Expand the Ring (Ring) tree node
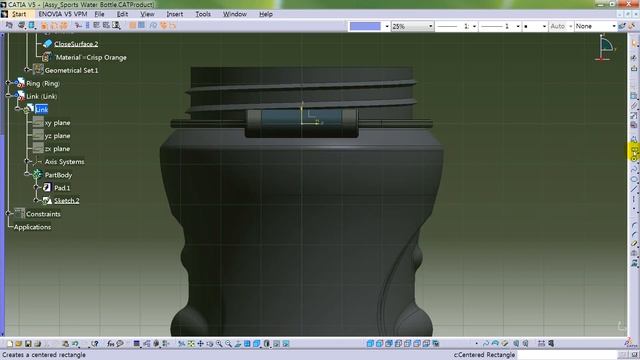The height and width of the screenshot is (360, 640). [x=8, y=83]
